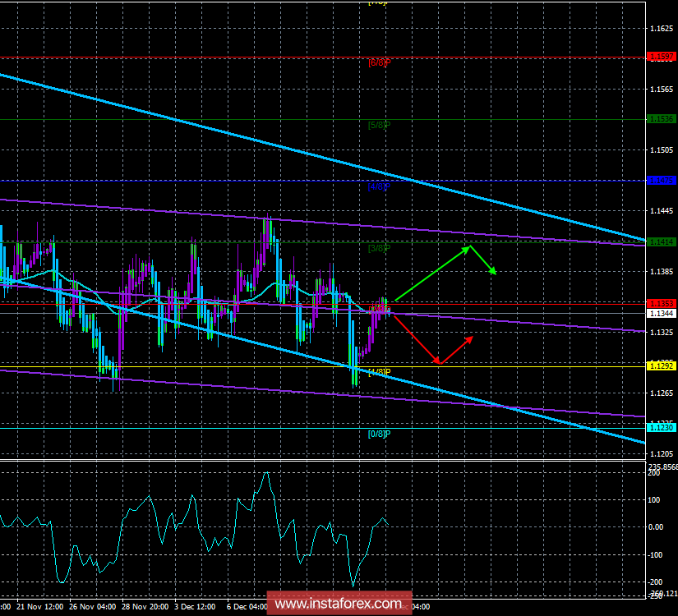Click the indicator 0.00 scale value
Screen dimensions: 678x616
click(656, 527)
